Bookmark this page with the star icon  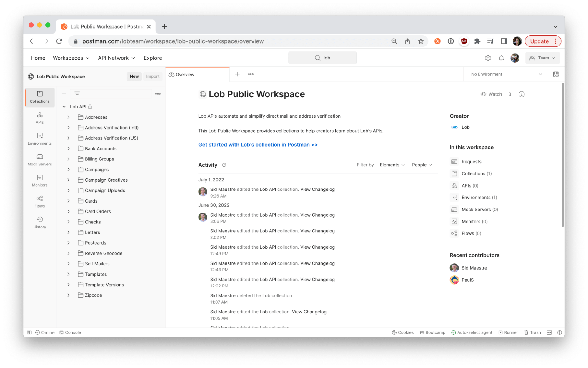(421, 41)
